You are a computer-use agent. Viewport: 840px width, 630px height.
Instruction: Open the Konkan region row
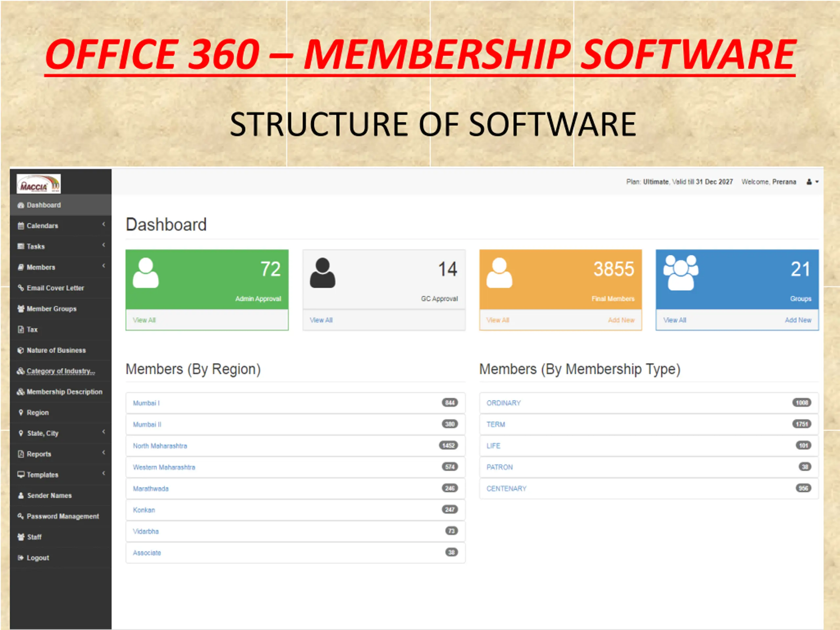[295, 510]
